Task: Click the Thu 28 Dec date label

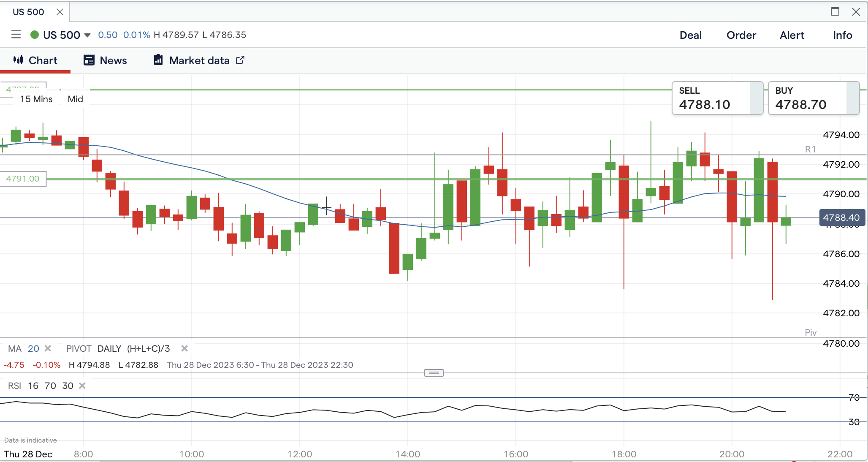Action: (x=28, y=454)
